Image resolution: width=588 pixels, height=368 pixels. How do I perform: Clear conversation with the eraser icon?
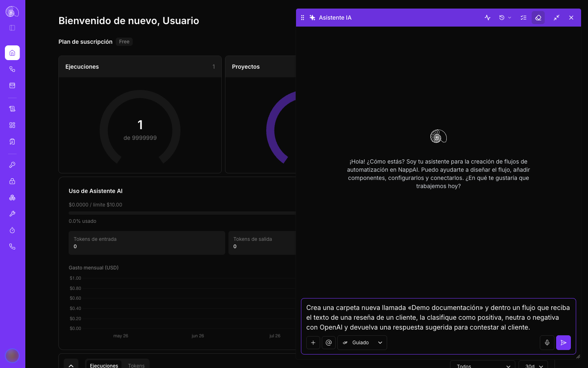pos(538,18)
